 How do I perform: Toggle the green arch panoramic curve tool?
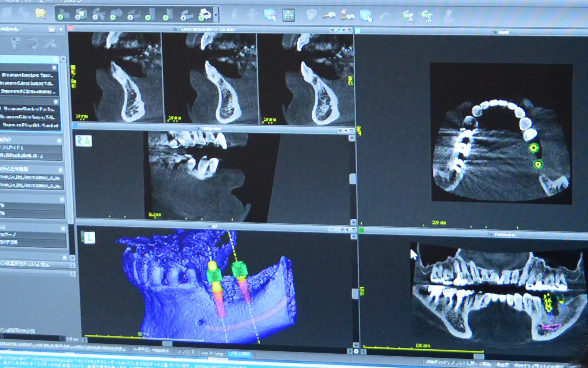point(288,15)
